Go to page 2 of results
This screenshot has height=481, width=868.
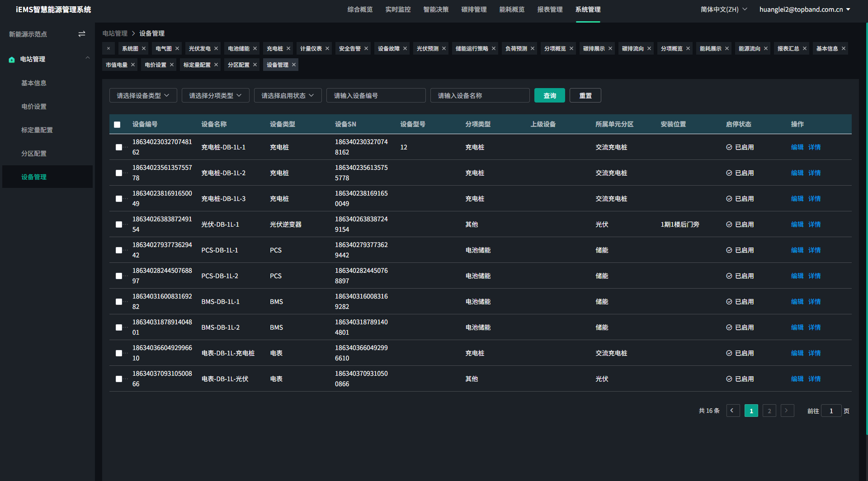pyautogui.click(x=769, y=411)
